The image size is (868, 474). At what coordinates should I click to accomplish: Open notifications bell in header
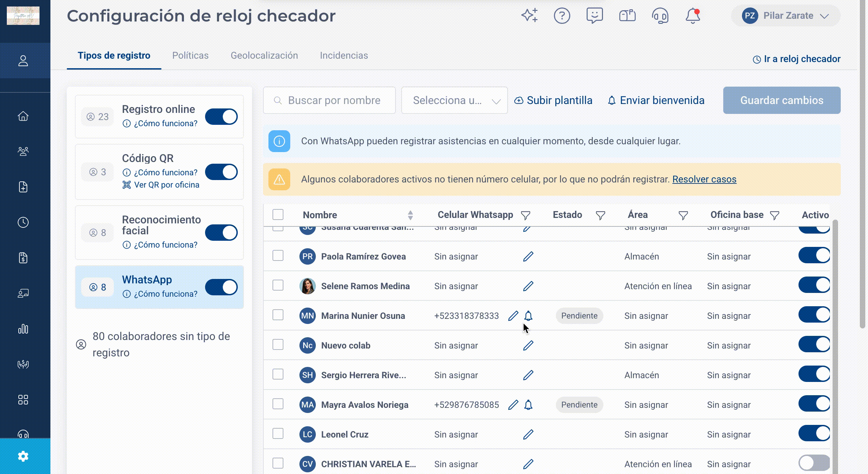click(693, 16)
